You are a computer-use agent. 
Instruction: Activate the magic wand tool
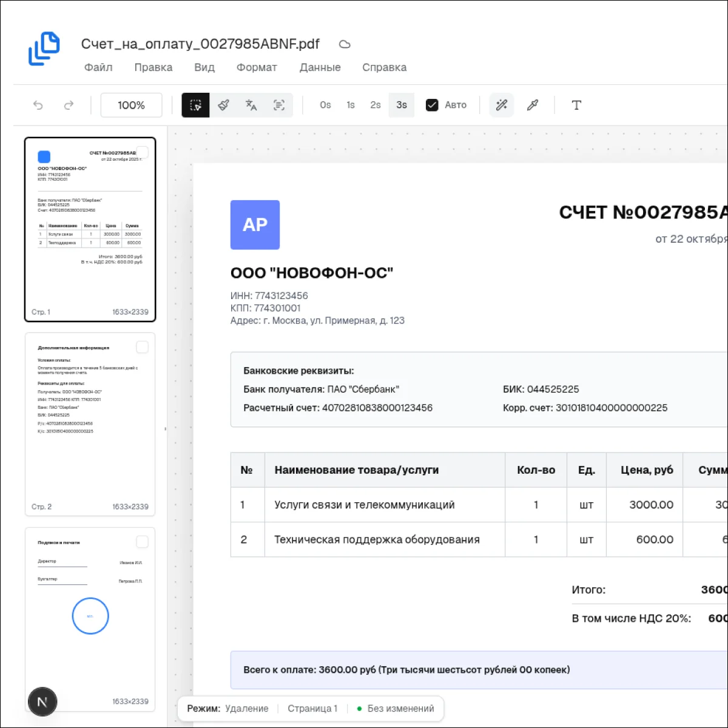click(502, 105)
